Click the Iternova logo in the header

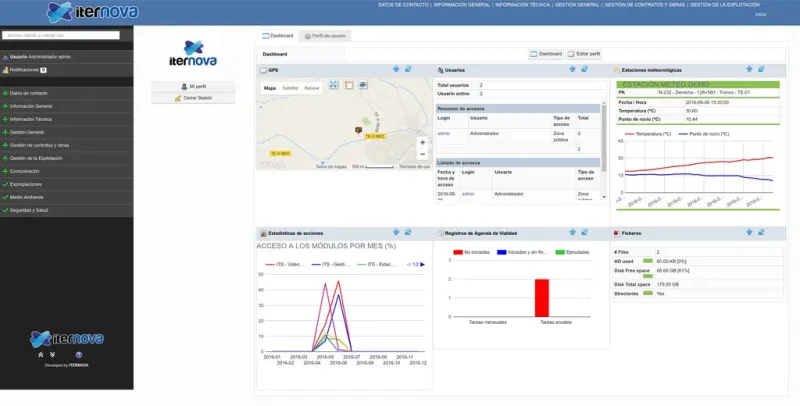(92, 12)
